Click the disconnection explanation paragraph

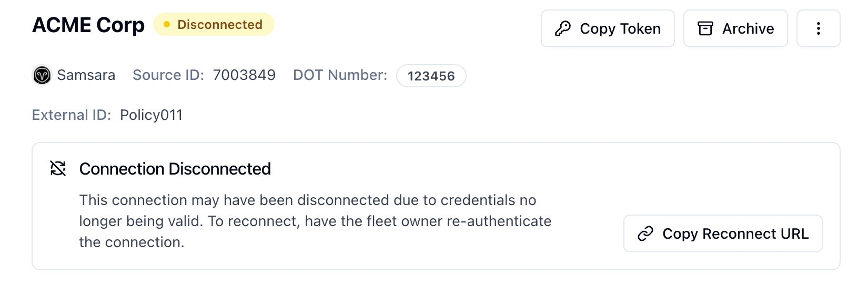[315, 221]
